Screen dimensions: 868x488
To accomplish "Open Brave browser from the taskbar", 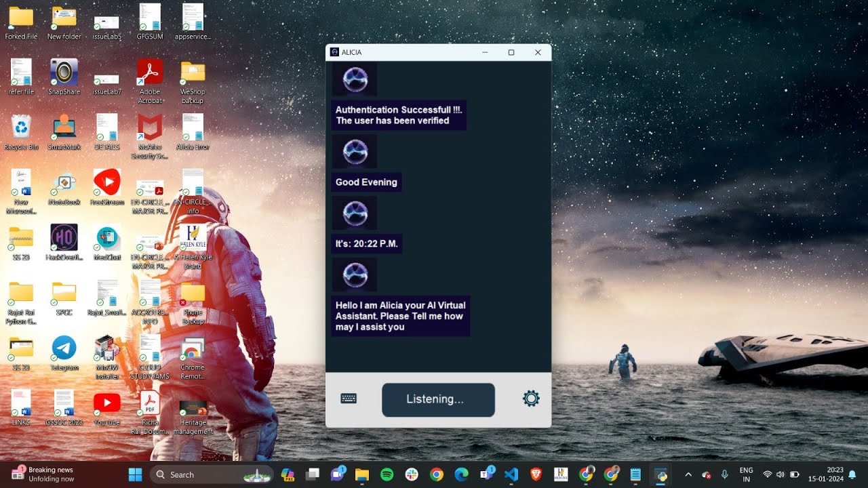I will [536, 474].
